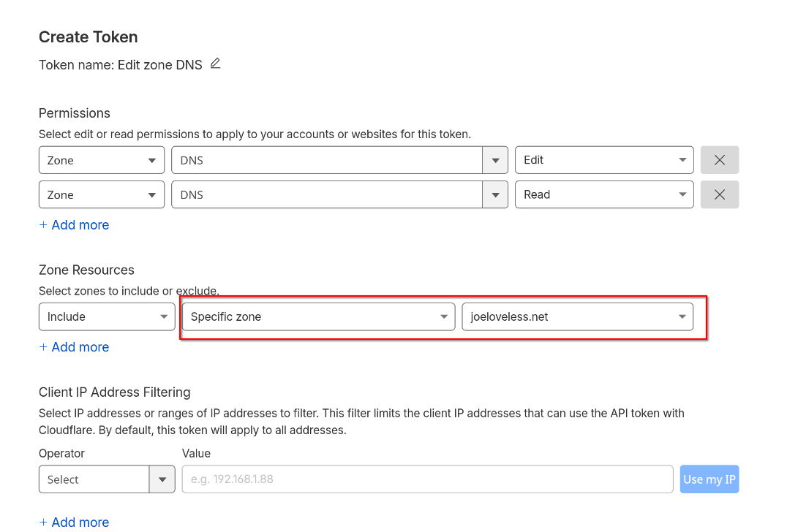Click the arrow button beside second-row DNS field
Screen dimensions: 798x532
(x=495, y=195)
